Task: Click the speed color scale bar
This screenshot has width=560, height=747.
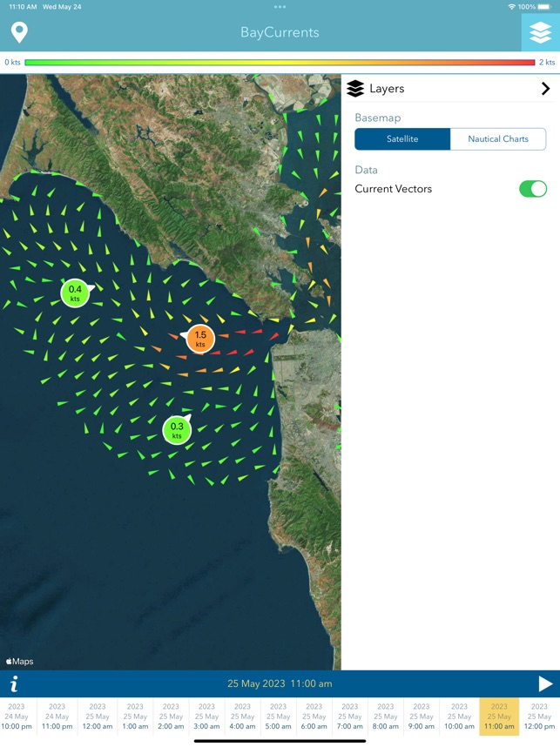Action: pos(280,63)
